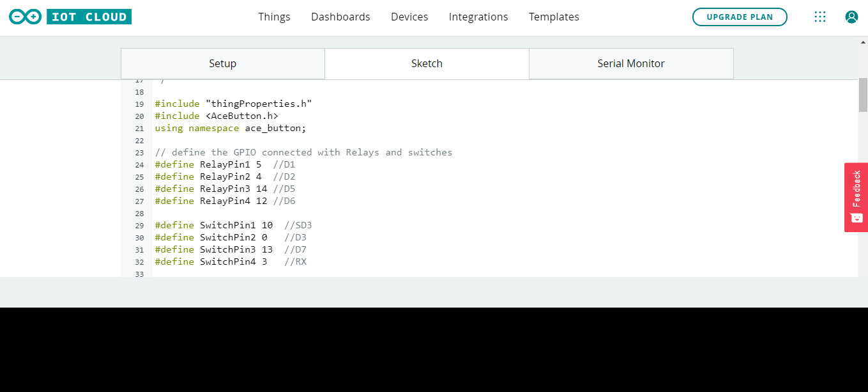
Task: Browse the Templates section
Action: (554, 17)
